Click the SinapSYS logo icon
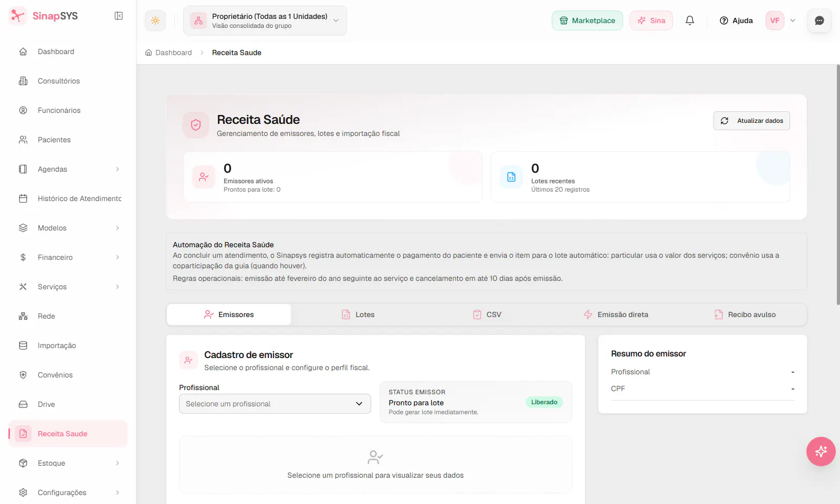 (18, 16)
